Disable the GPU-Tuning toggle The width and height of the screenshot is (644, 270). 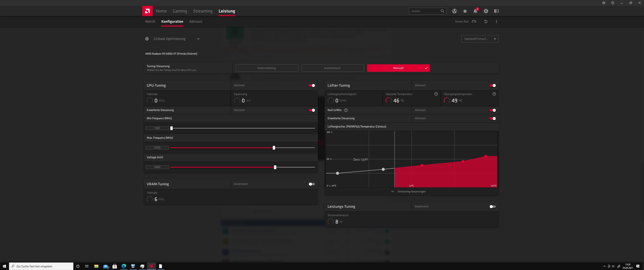(x=312, y=85)
